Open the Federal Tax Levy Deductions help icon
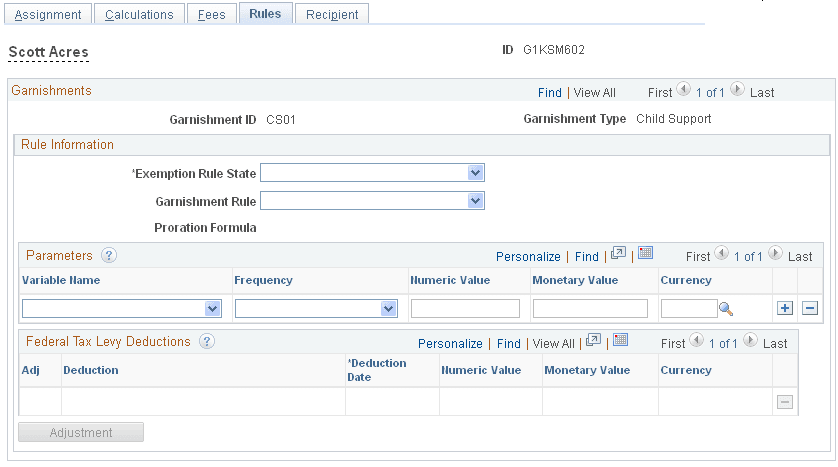The width and height of the screenshot is (838, 467). pos(207,342)
